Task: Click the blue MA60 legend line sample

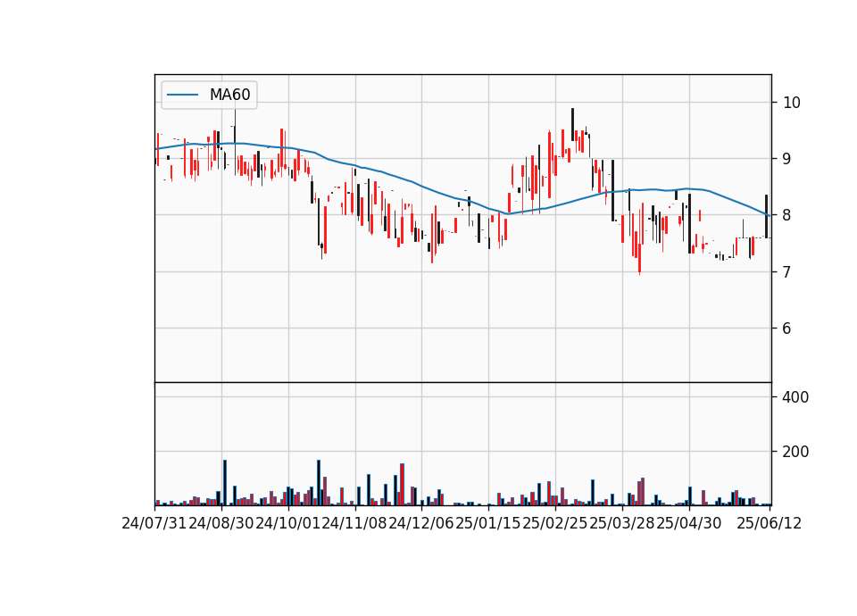Action: coord(182,95)
